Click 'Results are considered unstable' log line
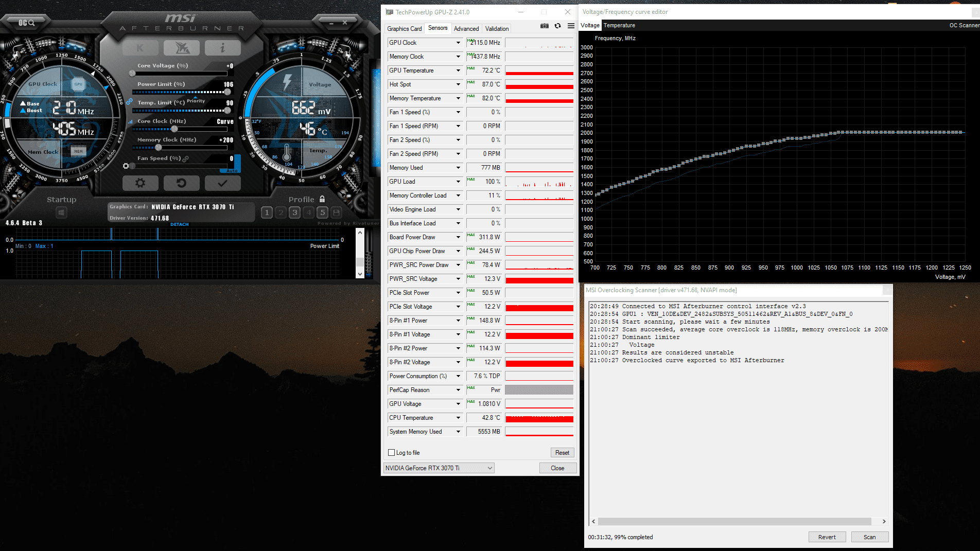The image size is (980, 551). pos(677,353)
